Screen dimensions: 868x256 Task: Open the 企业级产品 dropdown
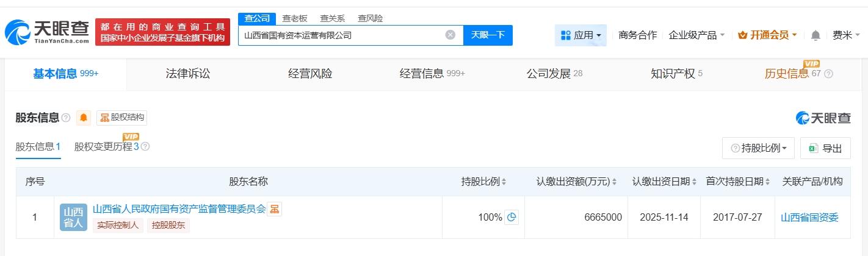point(696,35)
